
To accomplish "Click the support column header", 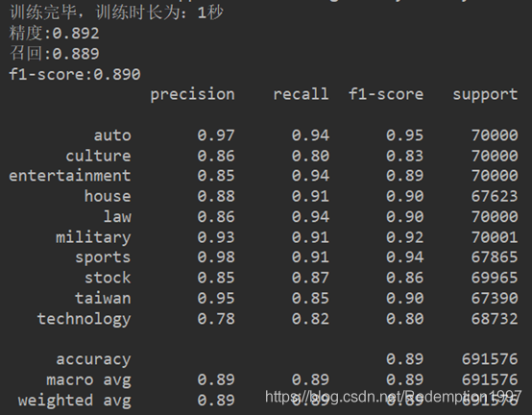I will tap(485, 95).
